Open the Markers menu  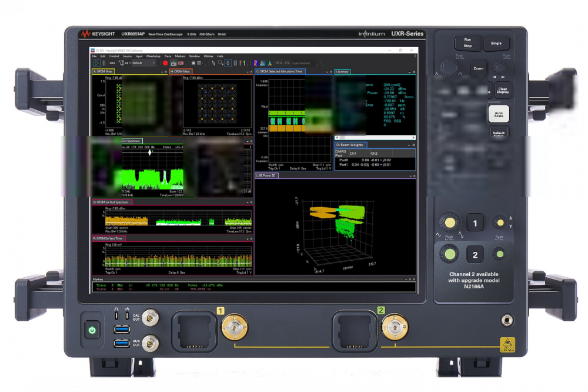180,57
